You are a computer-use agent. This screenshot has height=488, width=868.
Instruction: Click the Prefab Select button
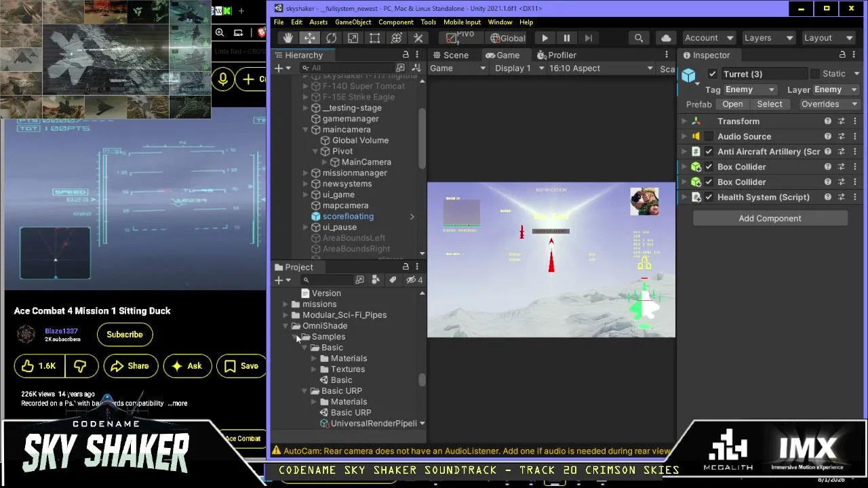[770, 104]
